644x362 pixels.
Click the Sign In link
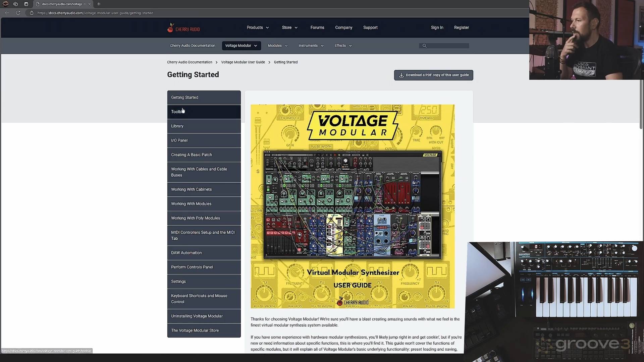437,27
